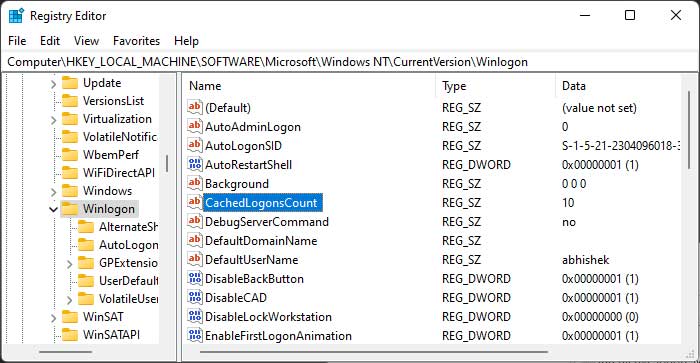Click the string icon beside DefaultUserName
This screenshot has height=363, width=700.
[195, 259]
